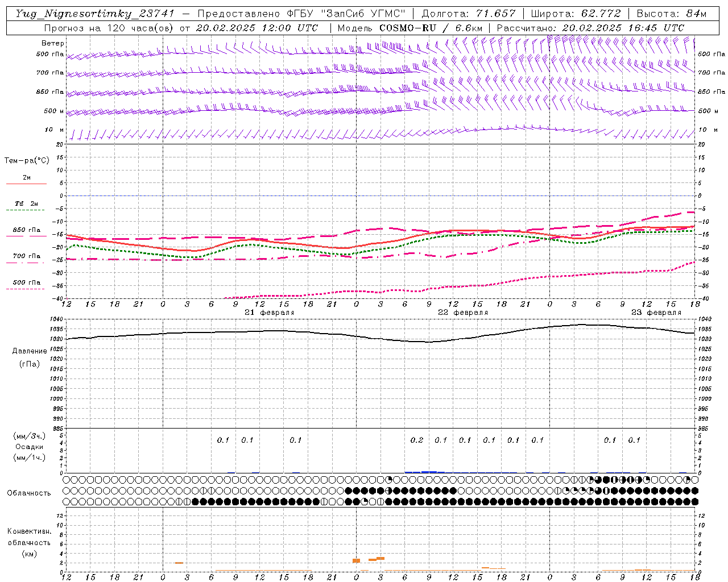Screen dimensions: 728x582
Task: Click the (гПа) unit label under Давление
Action: 30,364
